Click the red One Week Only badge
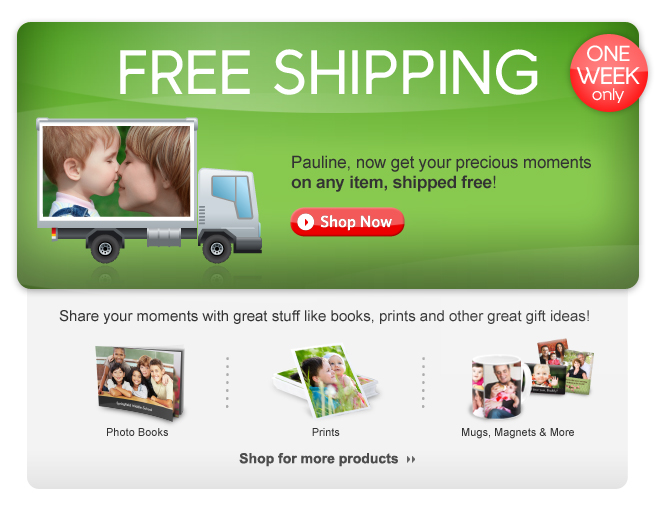This screenshot has width=655, height=523. pyautogui.click(x=609, y=73)
